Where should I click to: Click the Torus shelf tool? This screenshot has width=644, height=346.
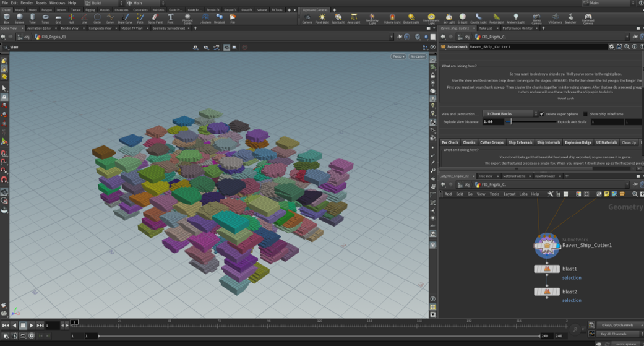pos(45,18)
